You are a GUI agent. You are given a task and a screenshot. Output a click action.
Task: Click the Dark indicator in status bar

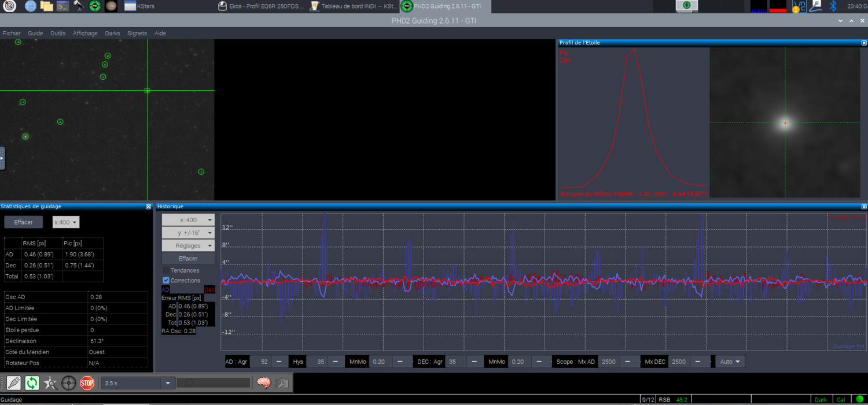click(821, 400)
